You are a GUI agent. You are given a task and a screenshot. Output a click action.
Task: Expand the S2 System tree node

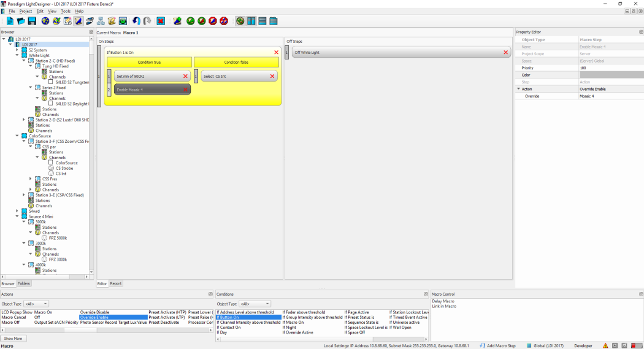[17, 50]
